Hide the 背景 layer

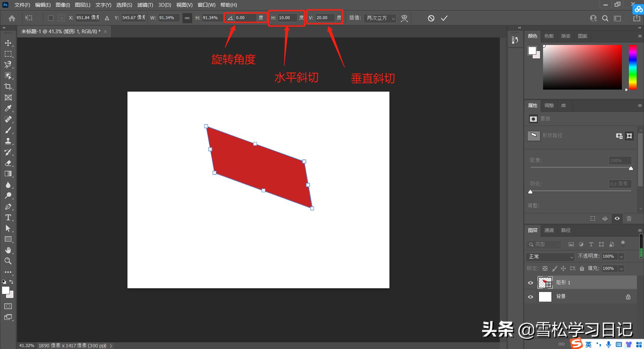pyautogui.click(x=530, y=297)
